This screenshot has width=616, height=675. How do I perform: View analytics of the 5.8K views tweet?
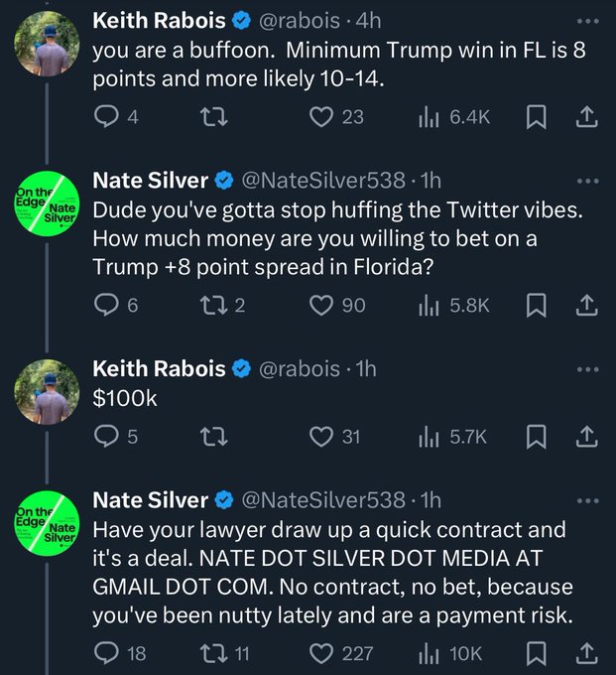pyautogui.click(x=429, y=306)
